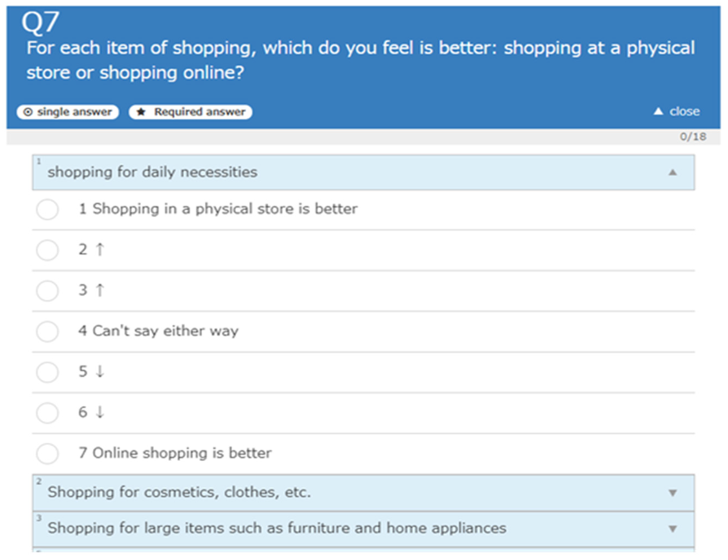
Task: Select "Online shopping is better" radio option
Action: click(47, 453)
